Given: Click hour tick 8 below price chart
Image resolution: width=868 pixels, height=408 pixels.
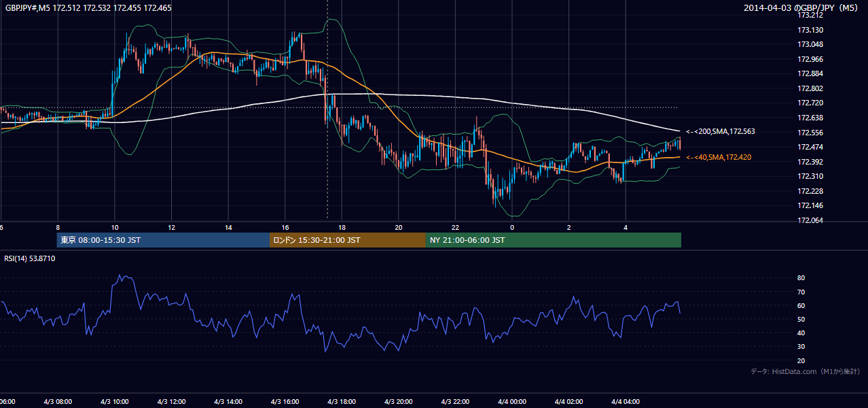Looking at the screenshot, I should tap(58, 227).
